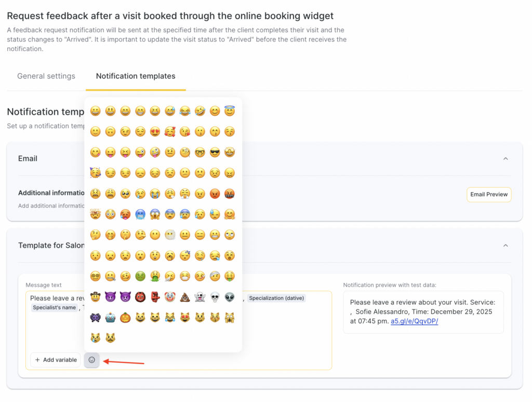Collapse the Template for Salon section

(506, 245)
